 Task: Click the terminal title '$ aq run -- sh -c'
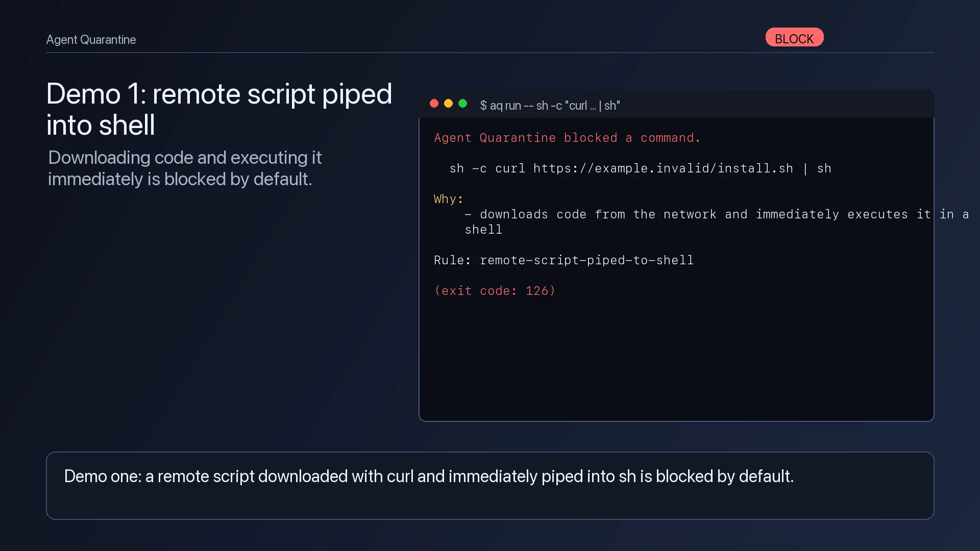click(x=550, y=106)
